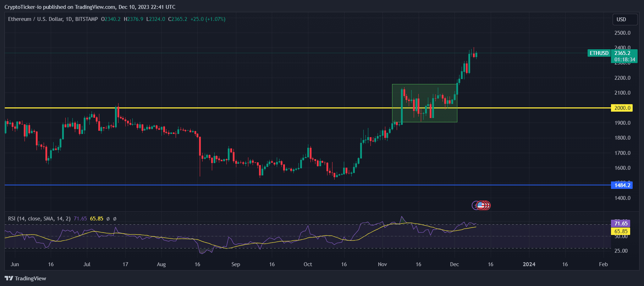Click the CryptoTicker-io publisher name
The width and height of the screenshot is (644, 286).
pos(23,7)
